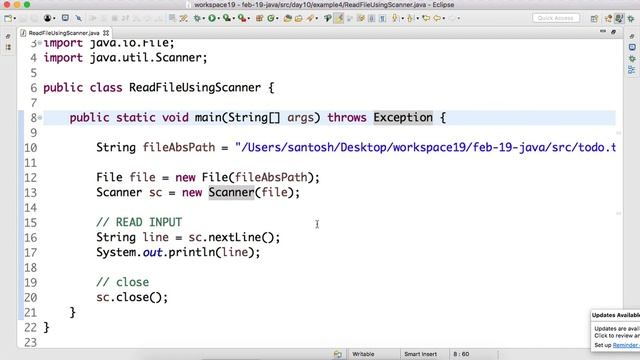Image resolution: width=640 pixels, height=360 pixels.
Task: Click the Previous Annotation up arrow icon
Action: pos(410,18)
